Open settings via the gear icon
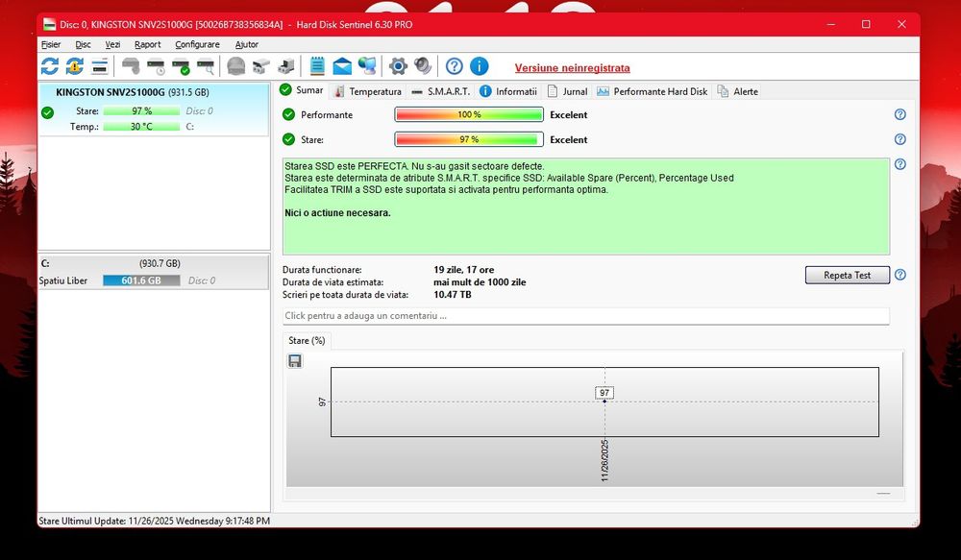Screen dimensions: 961x560 [398, 66]
